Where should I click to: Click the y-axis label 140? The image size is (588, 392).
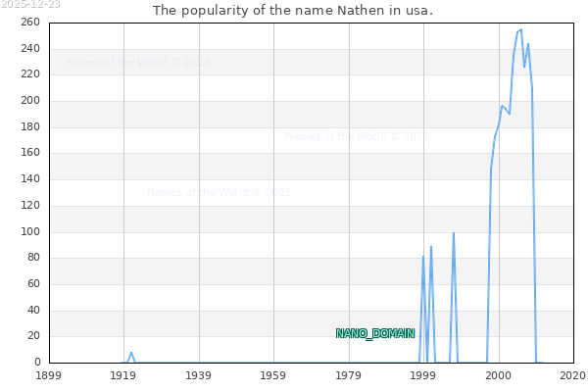coord(30,179)
